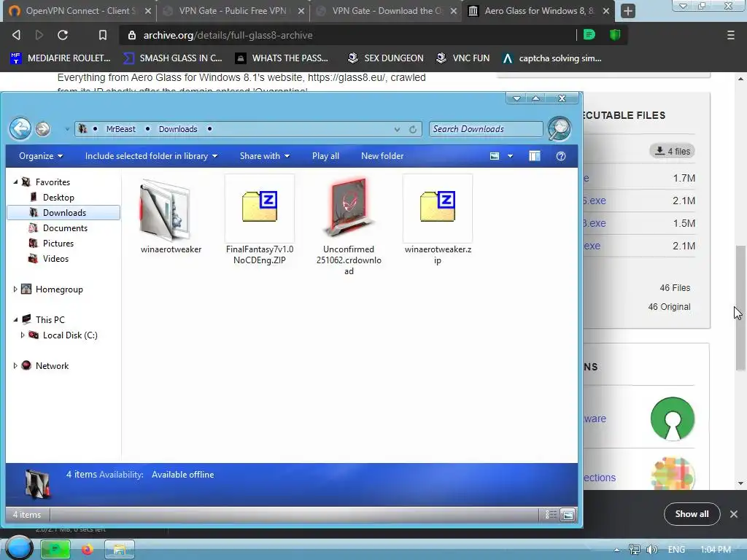Open Firefox from the taskbar
747x560 pixels.
pyautogui.click(x=88, y=550)
